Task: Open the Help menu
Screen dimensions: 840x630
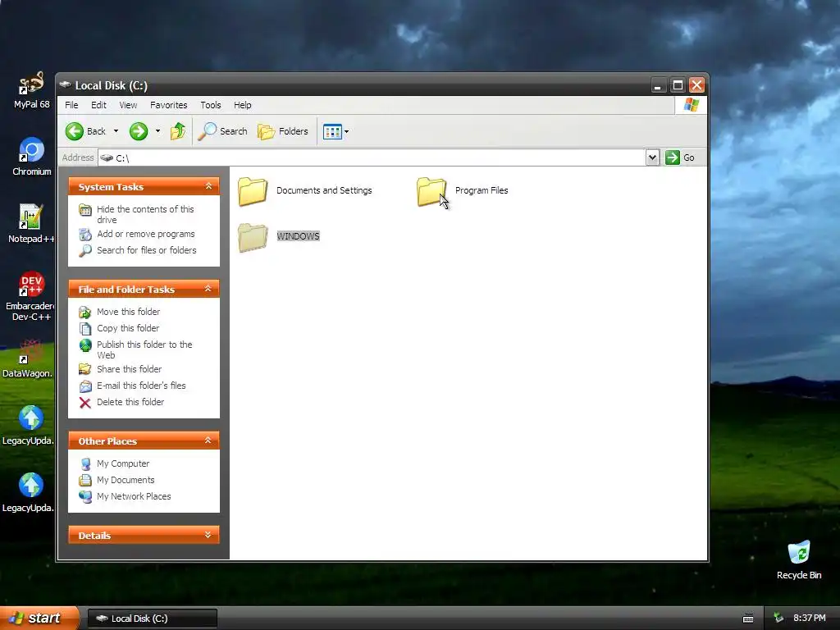Action: (242, 105)
